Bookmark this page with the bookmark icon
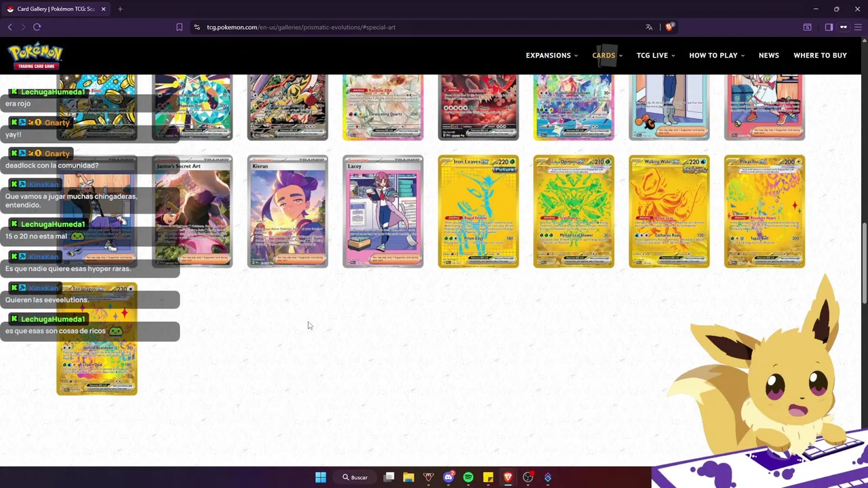This screenshot has height=488, width=868. point(179,27)
